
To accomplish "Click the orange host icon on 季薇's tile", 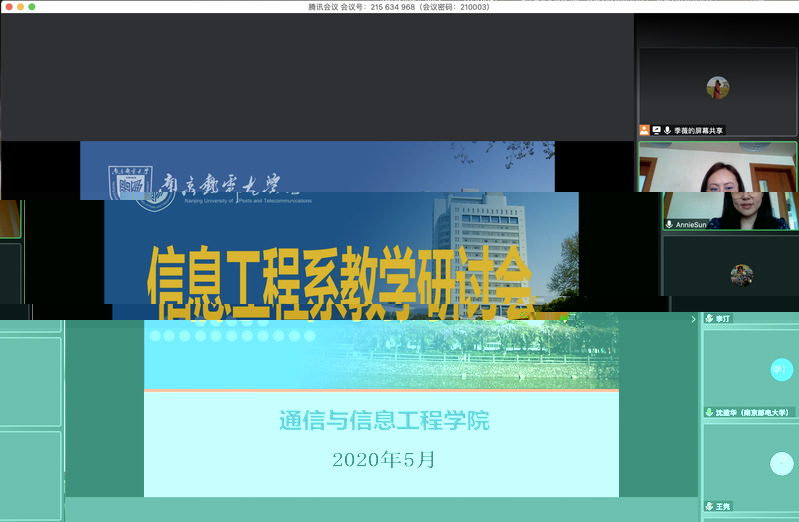I will click(645, 130).
